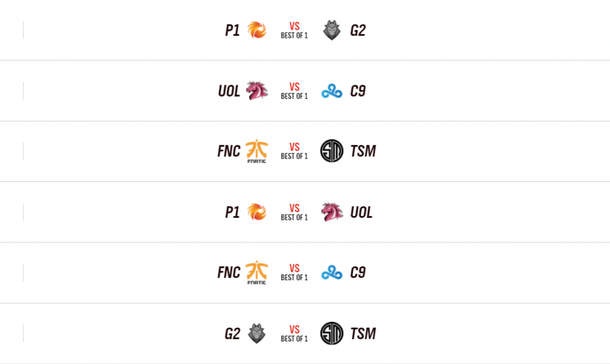
Task: Click G2 logo in P1 vs G2 match
Action: click(x=332, y=30)
